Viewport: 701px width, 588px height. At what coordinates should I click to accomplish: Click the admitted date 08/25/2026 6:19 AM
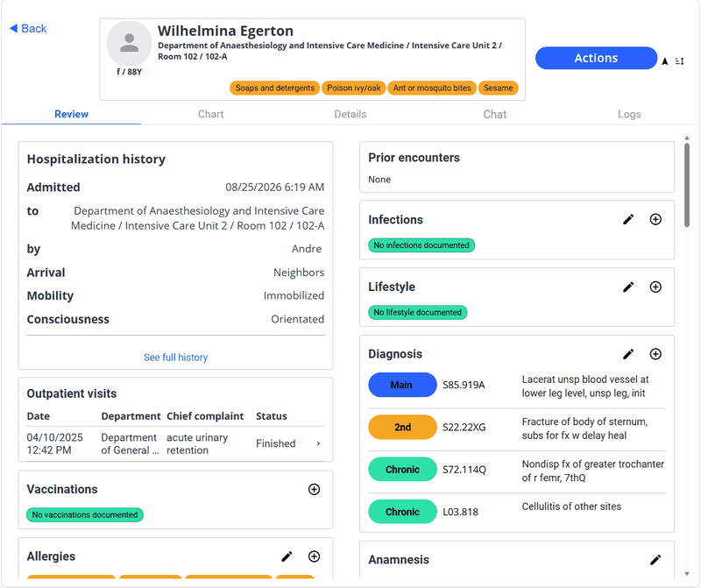(x=274, y=187)
